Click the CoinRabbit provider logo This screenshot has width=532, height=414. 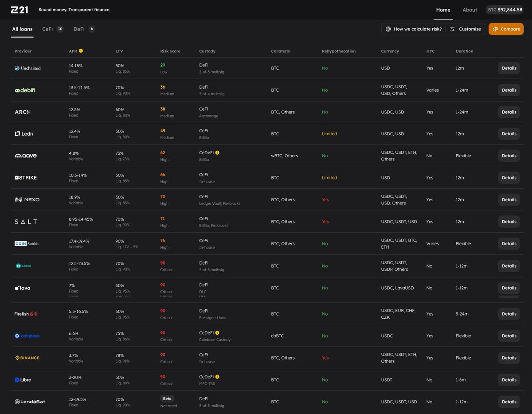point(27,244)
